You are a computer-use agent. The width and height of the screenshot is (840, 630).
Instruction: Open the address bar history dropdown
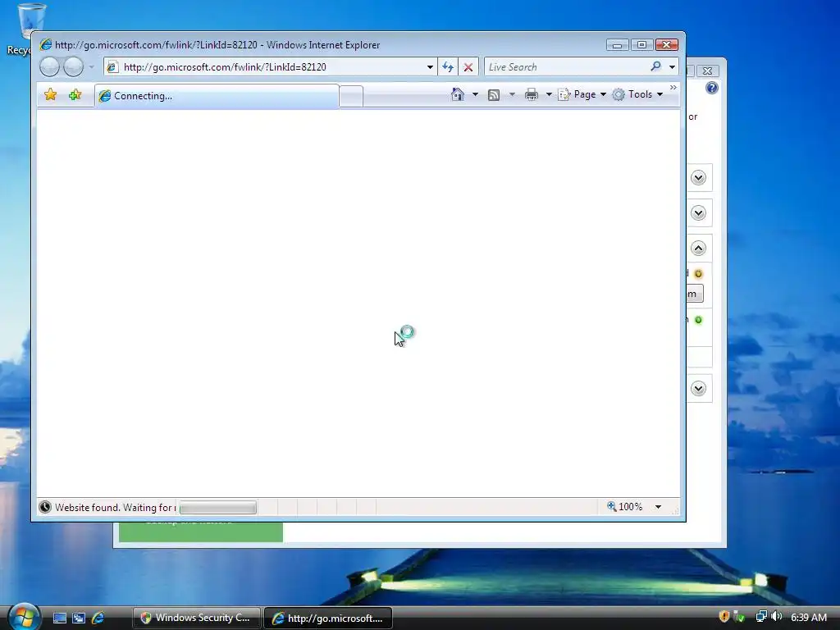(x=430, y=67)
